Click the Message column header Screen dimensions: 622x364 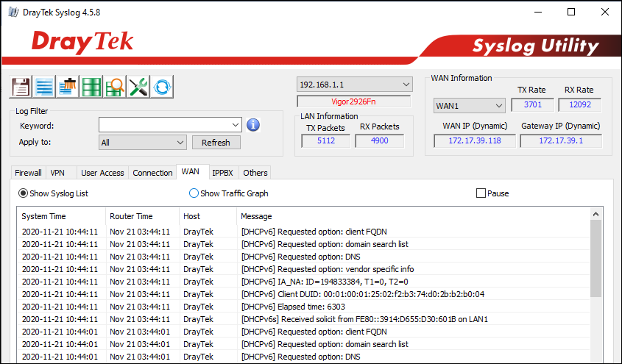414,216
